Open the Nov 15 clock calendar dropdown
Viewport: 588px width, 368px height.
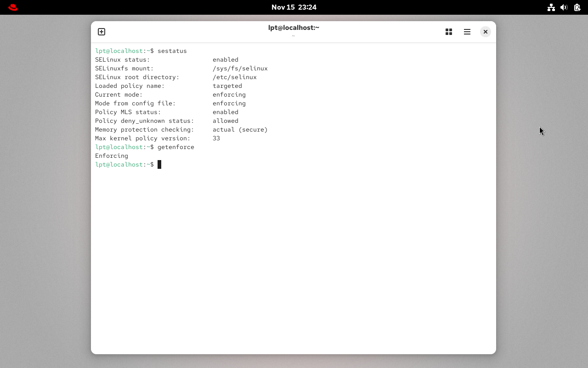(294, 7)
